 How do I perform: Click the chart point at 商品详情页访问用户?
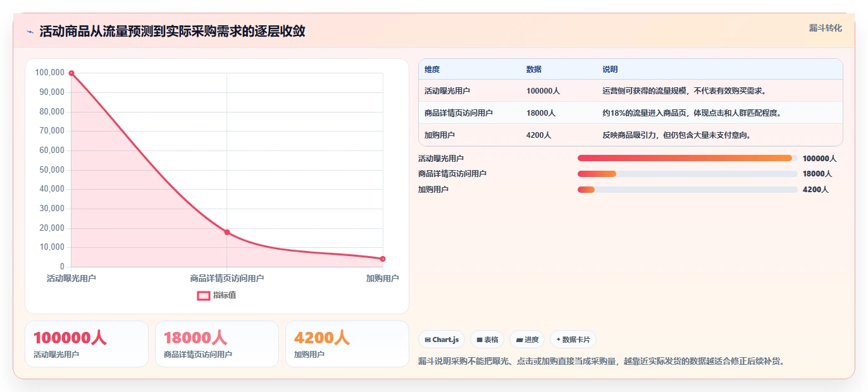coord(227,232)
